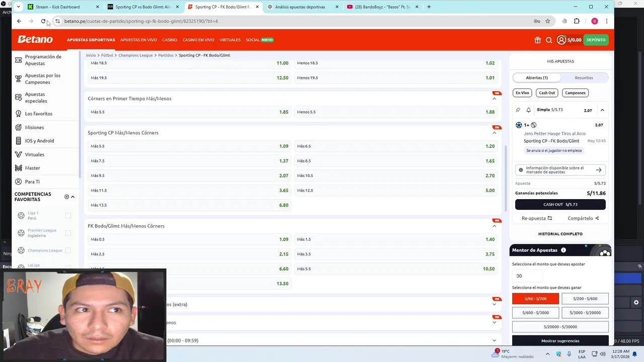Screen dimensions: 644x362
Task: Open the weather widget in the taskbar
Action: click(x=512, y=354)
